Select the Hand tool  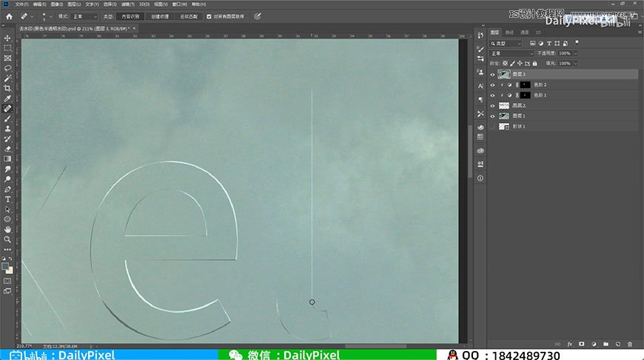[x=7, y=230]
